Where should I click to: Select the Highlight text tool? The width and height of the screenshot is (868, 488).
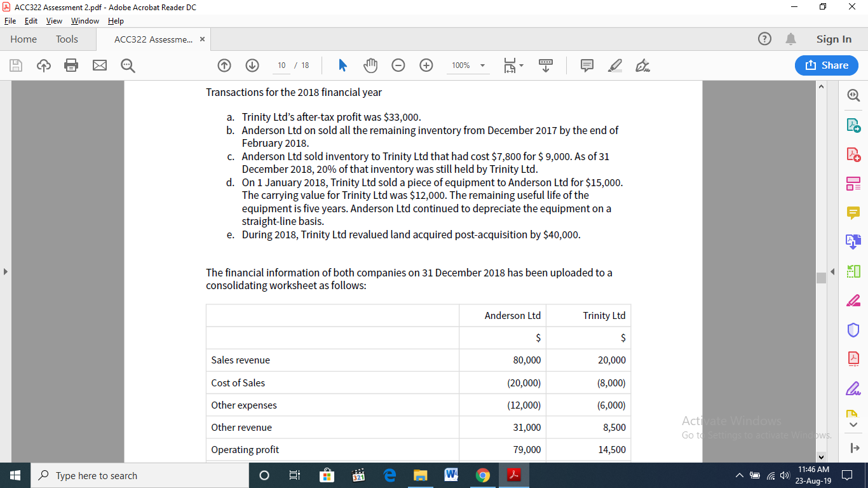pos(614,65)
